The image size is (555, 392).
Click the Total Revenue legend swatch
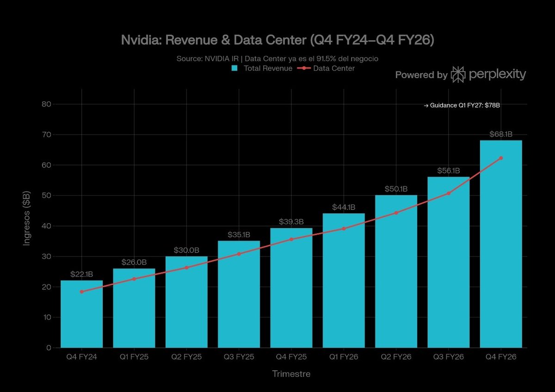(234, 68)
